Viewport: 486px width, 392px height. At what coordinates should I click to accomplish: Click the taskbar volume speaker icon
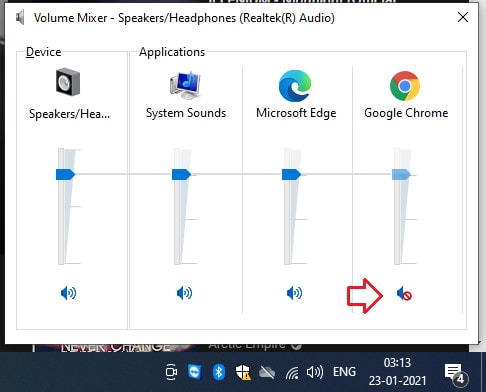click(315, 372)
